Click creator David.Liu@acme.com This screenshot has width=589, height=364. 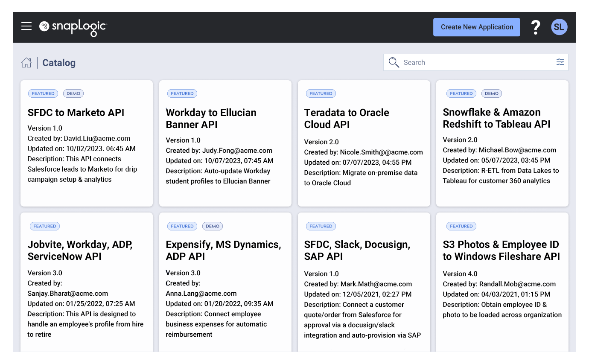click(97, 138)
